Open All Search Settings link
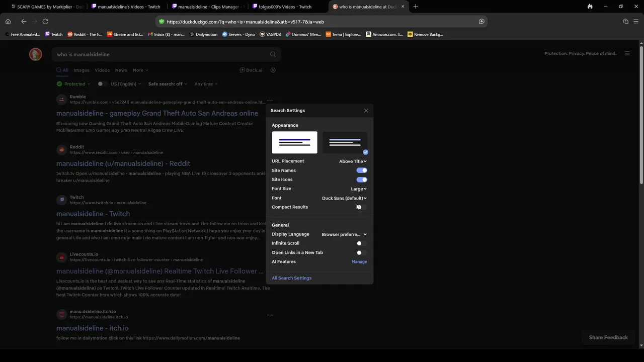 pos(291,278)
